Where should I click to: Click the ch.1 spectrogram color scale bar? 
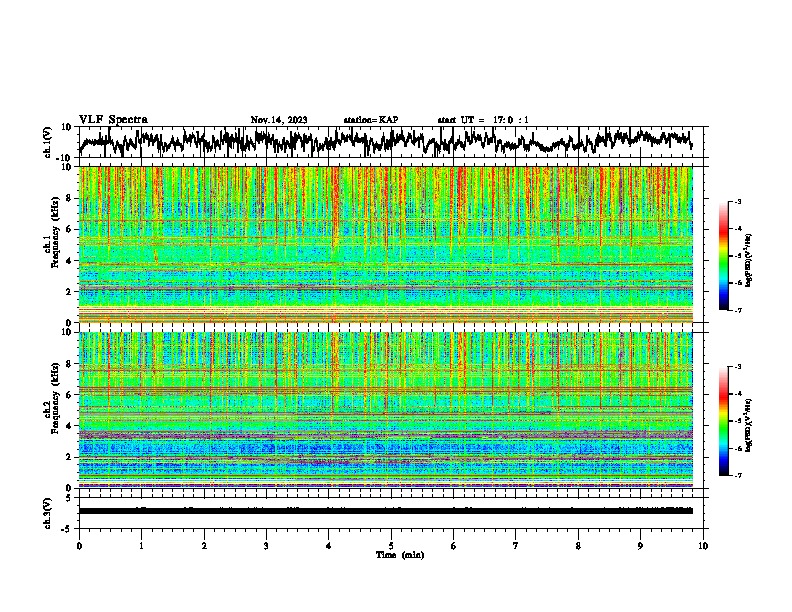pyautogui.click(x=723, y=256)
